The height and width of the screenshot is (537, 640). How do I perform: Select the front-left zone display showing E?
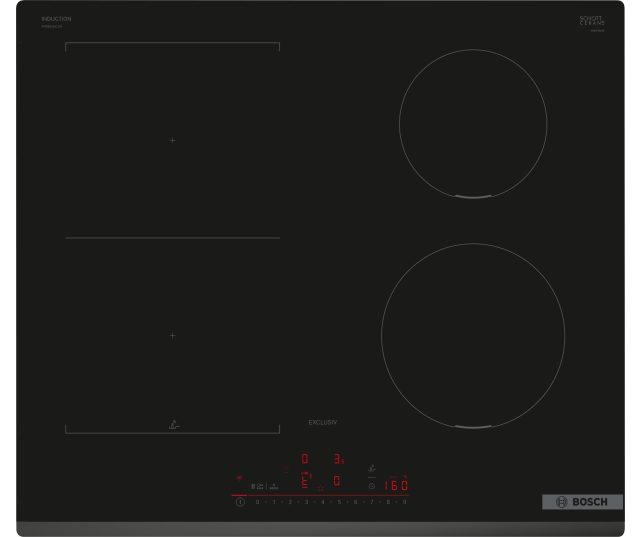coord(306,480)
